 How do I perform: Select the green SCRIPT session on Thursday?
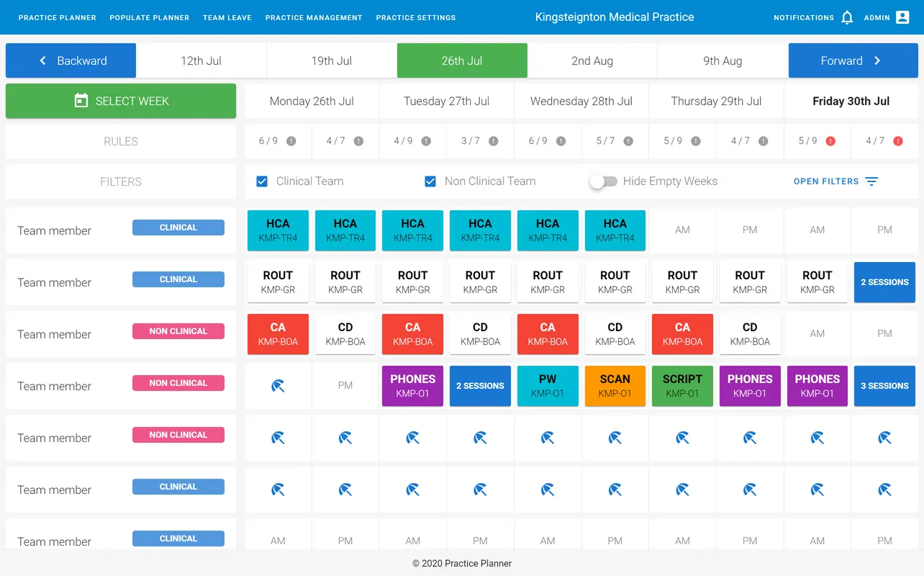682,386
